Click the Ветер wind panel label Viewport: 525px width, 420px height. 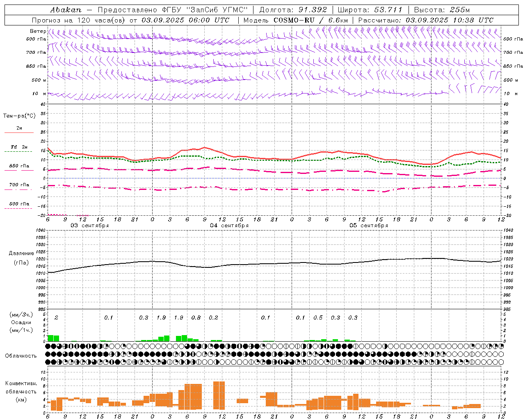coord(38,31)
